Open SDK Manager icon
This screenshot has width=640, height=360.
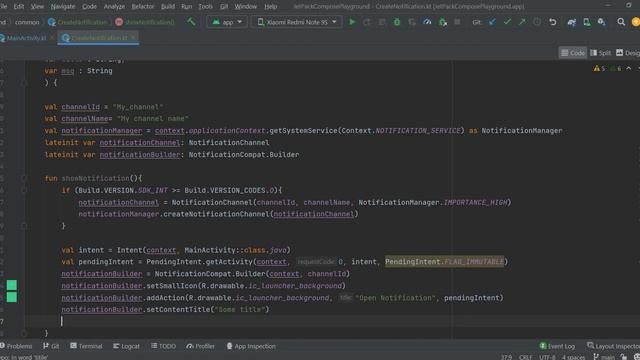(x=602, y=22)
